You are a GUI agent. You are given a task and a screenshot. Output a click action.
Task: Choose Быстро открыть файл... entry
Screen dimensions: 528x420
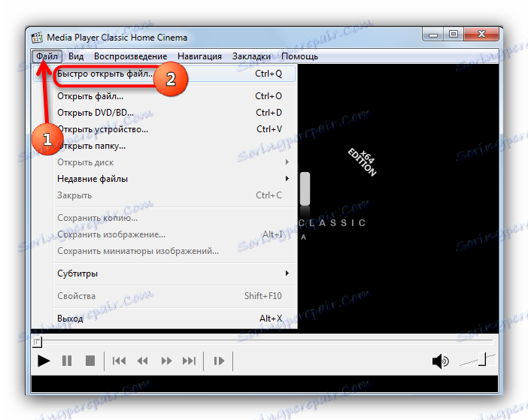click(164, 74)
